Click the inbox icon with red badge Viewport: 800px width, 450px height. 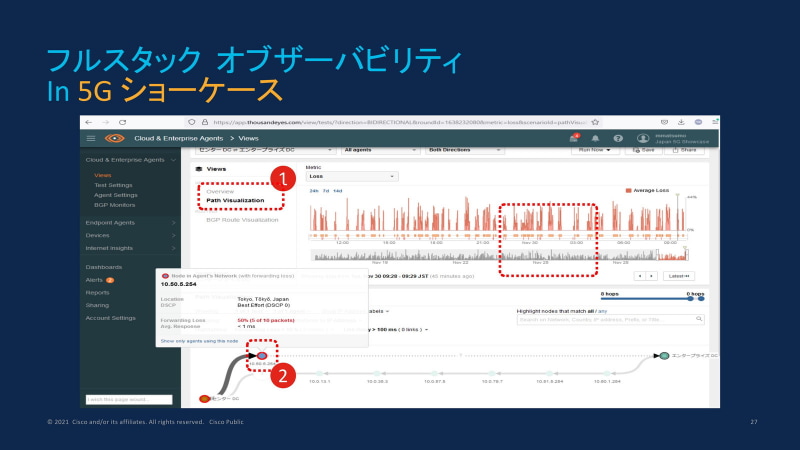574,138
